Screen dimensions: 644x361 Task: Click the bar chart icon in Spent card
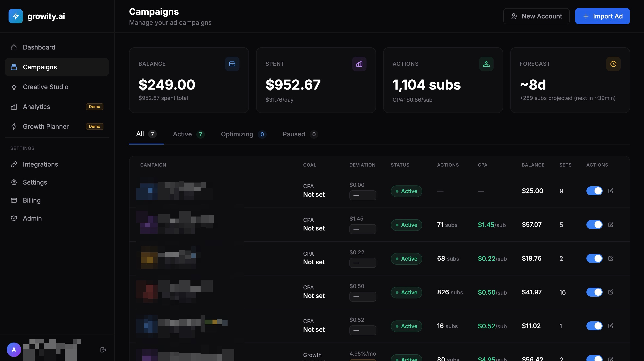point(359,64)
